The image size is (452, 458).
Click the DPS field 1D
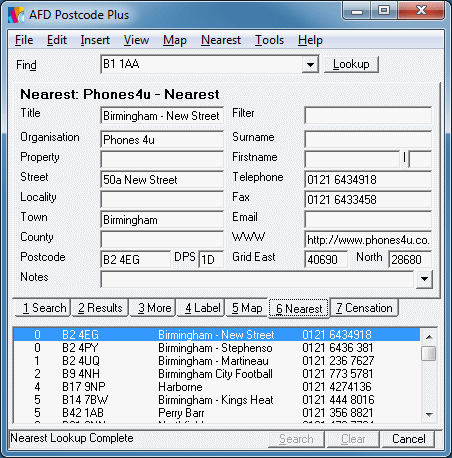pyautogui.click(x=211, y=259)
